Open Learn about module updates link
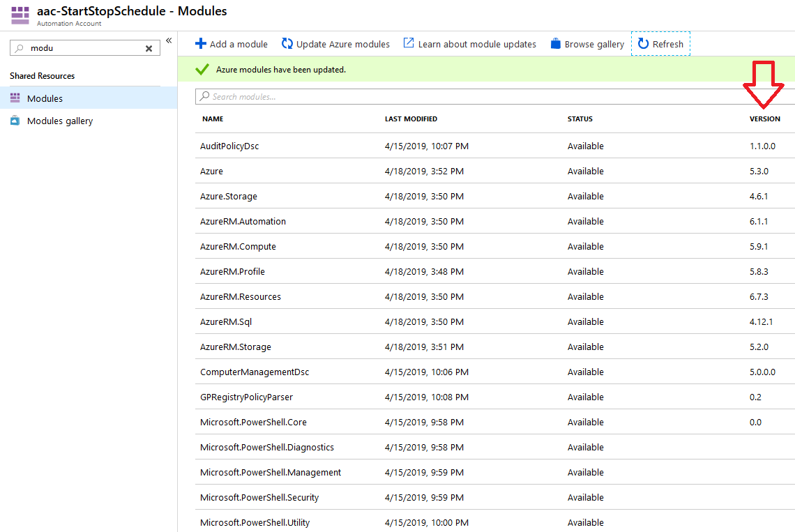The image size is (795, 532). (469, 44)
